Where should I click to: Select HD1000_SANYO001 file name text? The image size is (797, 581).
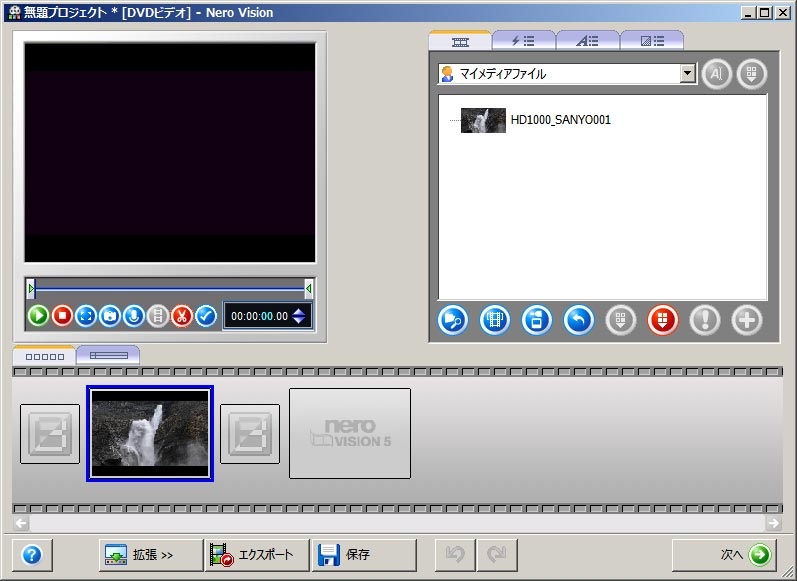(561, 120)
